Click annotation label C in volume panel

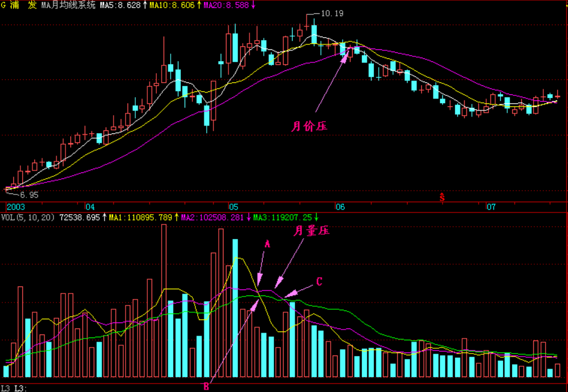point(319,282)
